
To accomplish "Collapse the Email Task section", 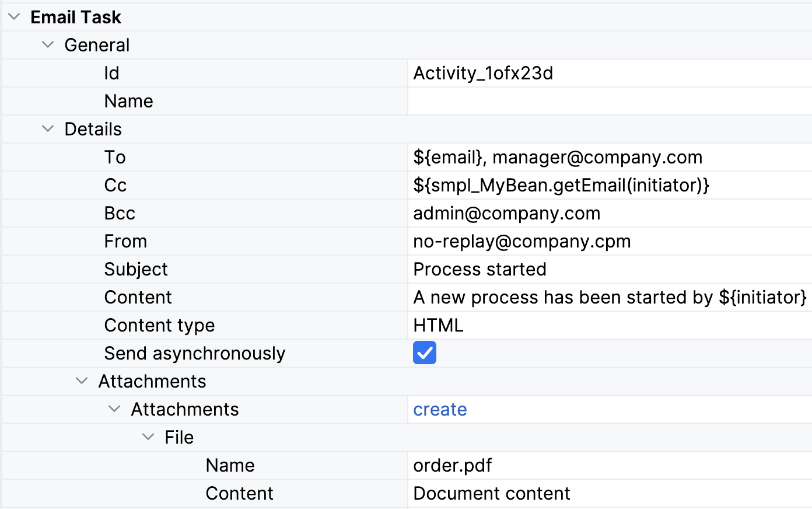I will 14,17.
